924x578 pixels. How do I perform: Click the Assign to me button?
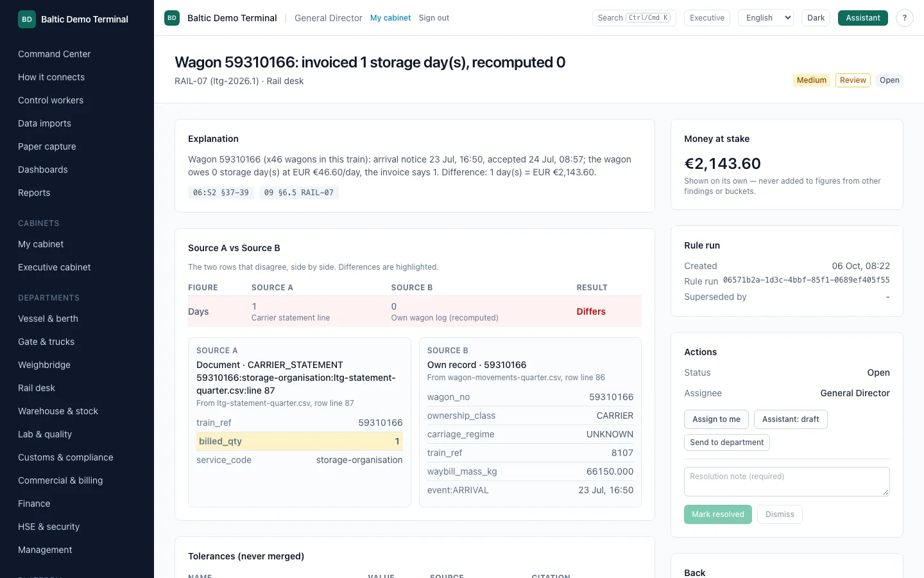pyautogui.click(x=716, y=419)
